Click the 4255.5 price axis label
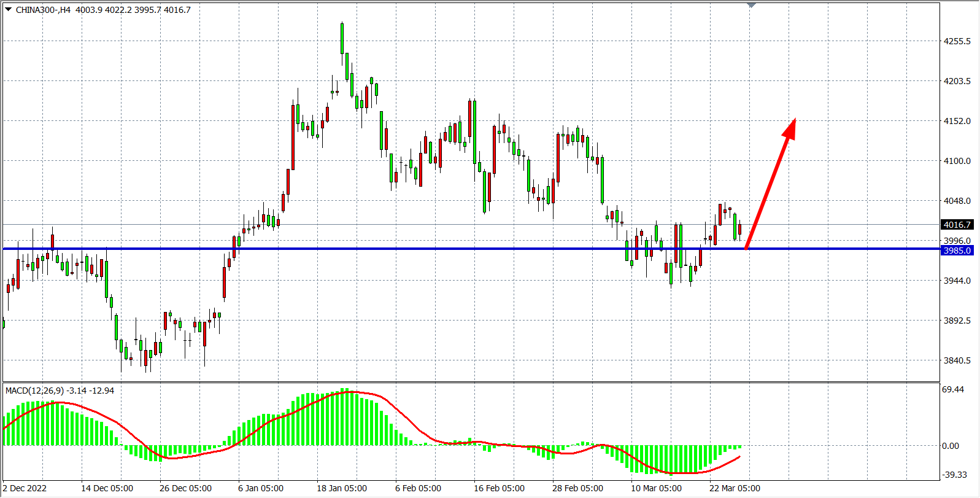This screenshot has height=498, width=980. (x=957, y=41)
